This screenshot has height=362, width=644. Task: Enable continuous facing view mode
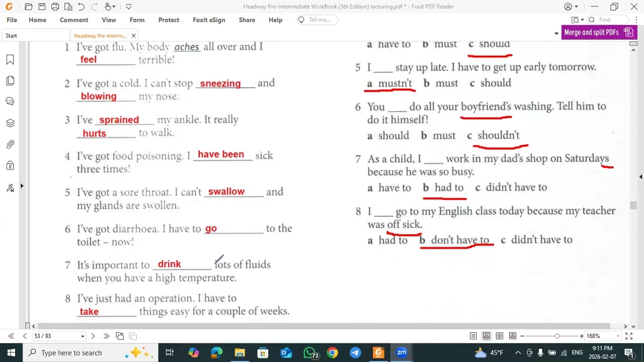click(513, 336)
